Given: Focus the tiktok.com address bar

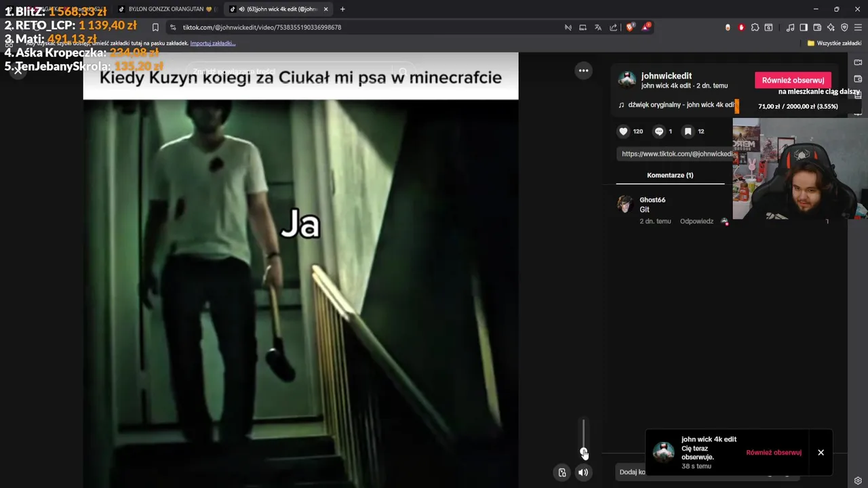Looking at the screenshot, I should (366, 27).
